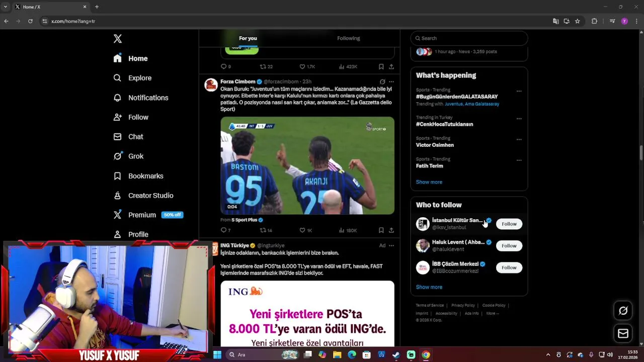The image size is (644, 362).
Task: Open Home in the left sidebar
Action: (x=131, y=58)
